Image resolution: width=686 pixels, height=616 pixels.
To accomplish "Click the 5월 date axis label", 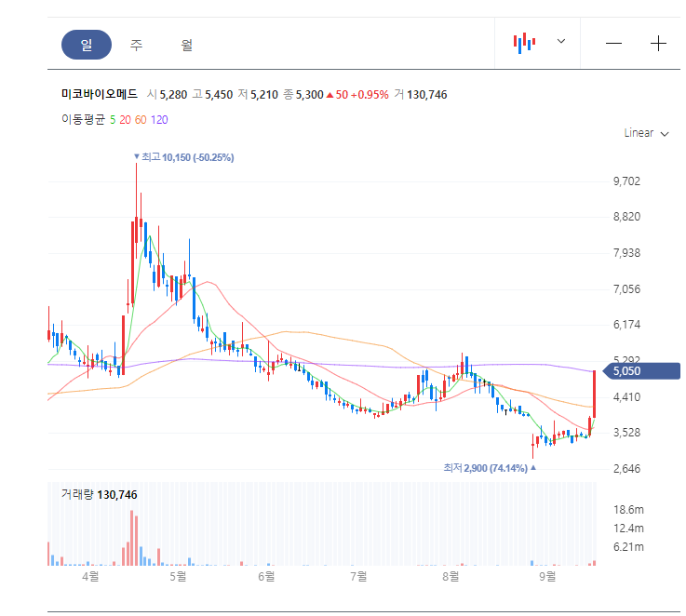I will coord(178,576).
